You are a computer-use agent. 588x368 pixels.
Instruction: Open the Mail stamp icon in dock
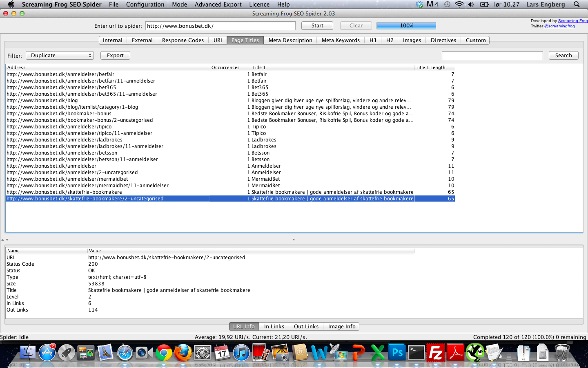point(105,352)
